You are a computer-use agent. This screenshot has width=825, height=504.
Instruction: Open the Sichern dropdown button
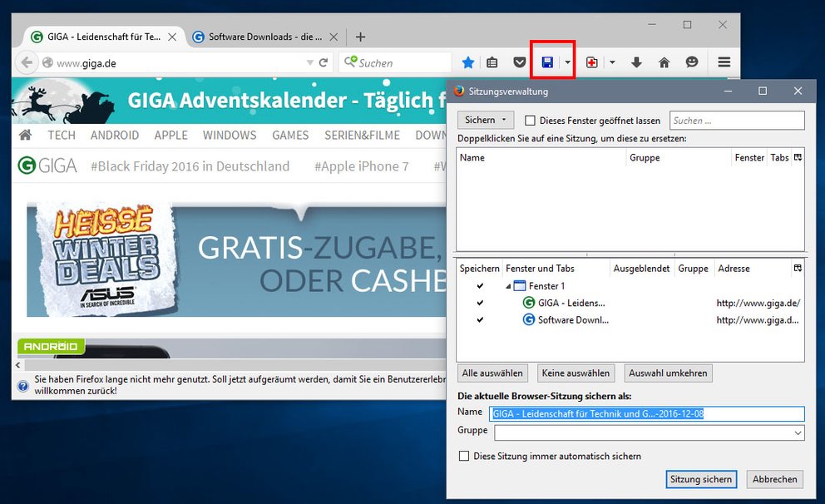486,121
